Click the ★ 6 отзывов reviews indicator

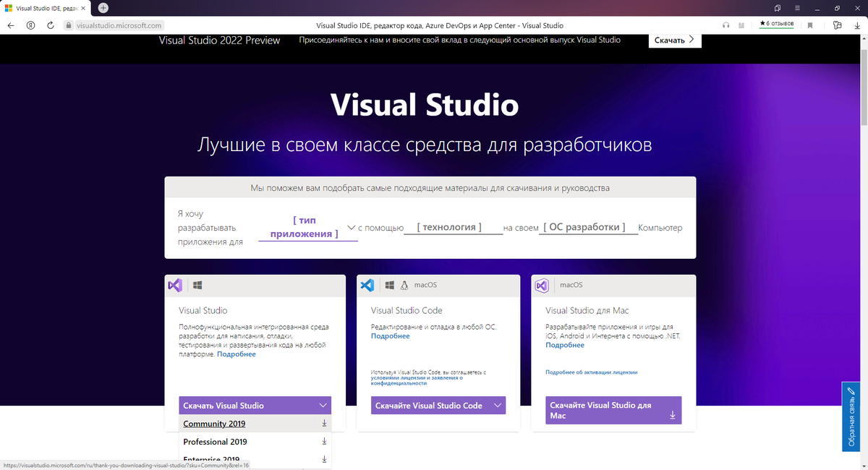pos(777,25)
